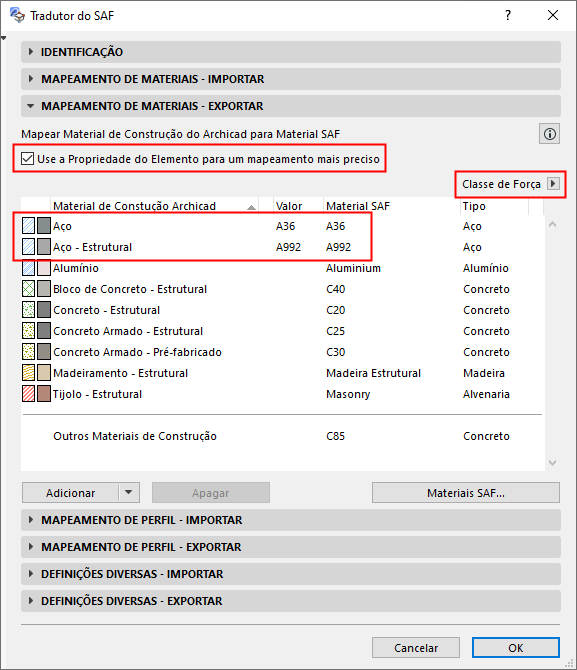Select Concreto - Estrutural material name

pos(106,310)
